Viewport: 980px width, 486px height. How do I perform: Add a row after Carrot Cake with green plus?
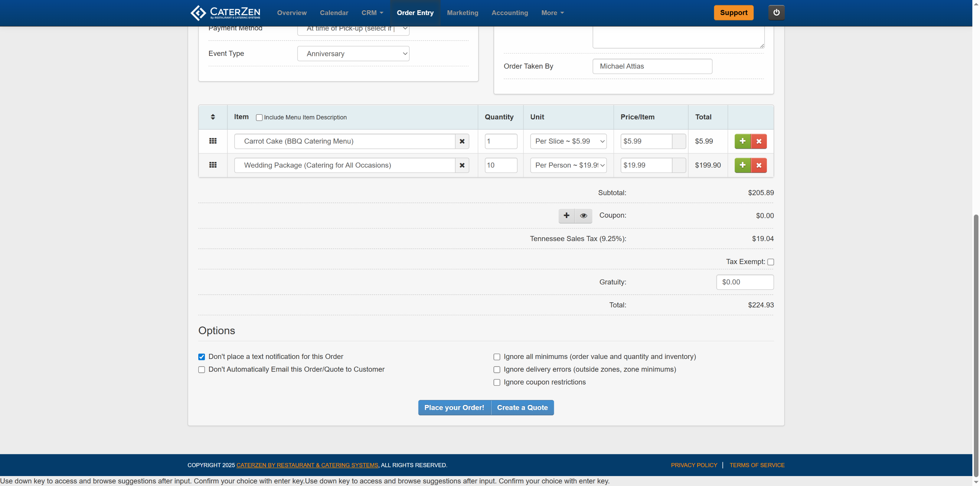(742, 141)
